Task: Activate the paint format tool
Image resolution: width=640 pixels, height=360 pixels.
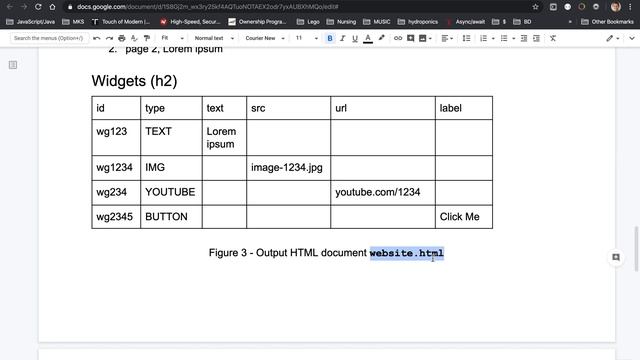Action: pos(147,38)
